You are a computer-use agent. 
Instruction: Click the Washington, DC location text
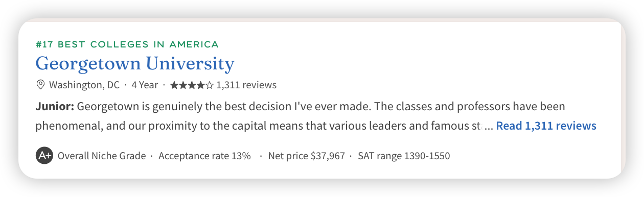click(x=84, y=85)
